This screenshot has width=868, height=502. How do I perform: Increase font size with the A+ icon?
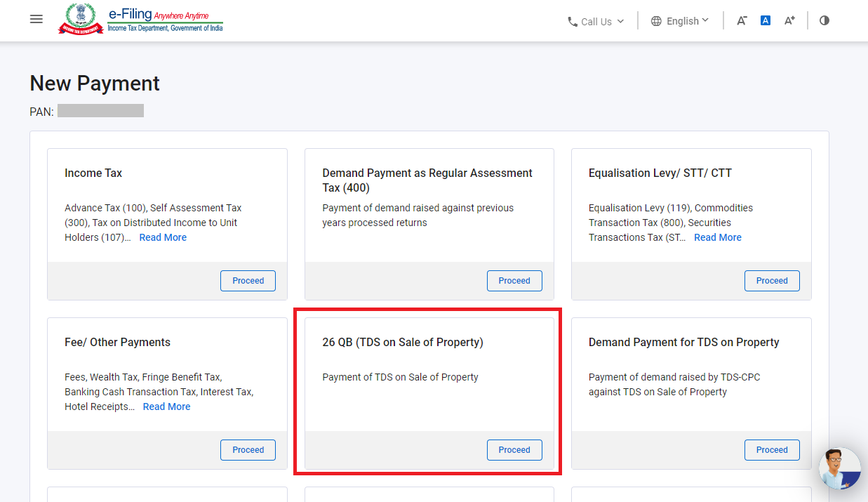pos(789,20)
